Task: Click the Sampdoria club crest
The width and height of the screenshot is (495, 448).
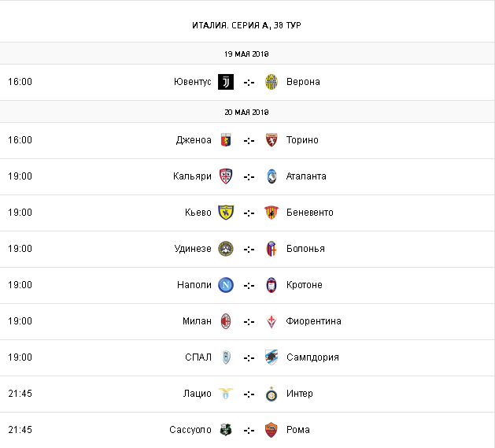Action: pos(272,357)
